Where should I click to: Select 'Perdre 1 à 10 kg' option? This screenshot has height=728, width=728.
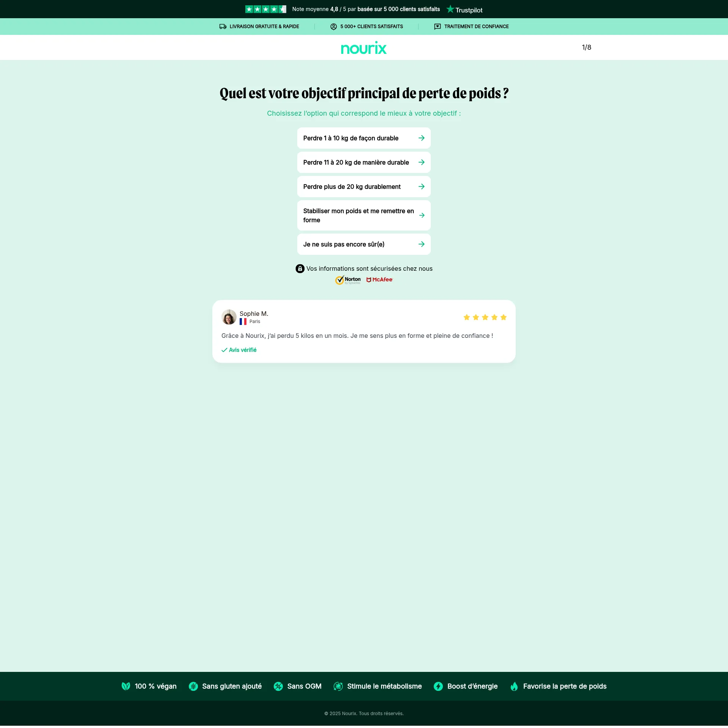pyautogui.click(x=364, y=138)
